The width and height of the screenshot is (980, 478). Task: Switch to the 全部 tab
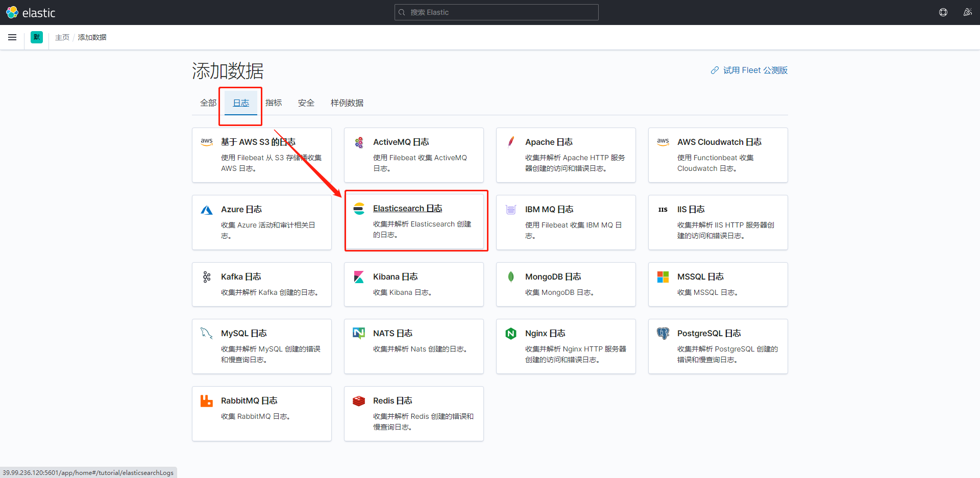coord(208,103)
